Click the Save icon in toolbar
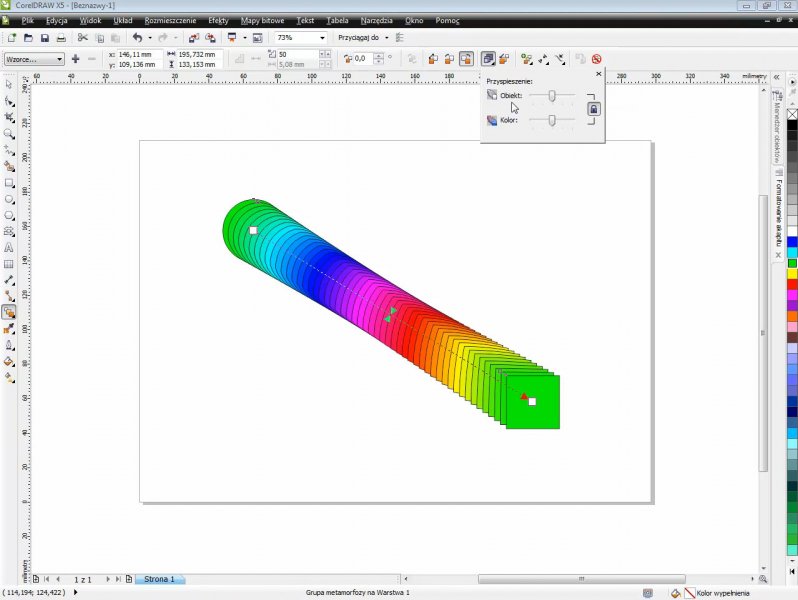798x600 pixels. [x=44, y=38]
